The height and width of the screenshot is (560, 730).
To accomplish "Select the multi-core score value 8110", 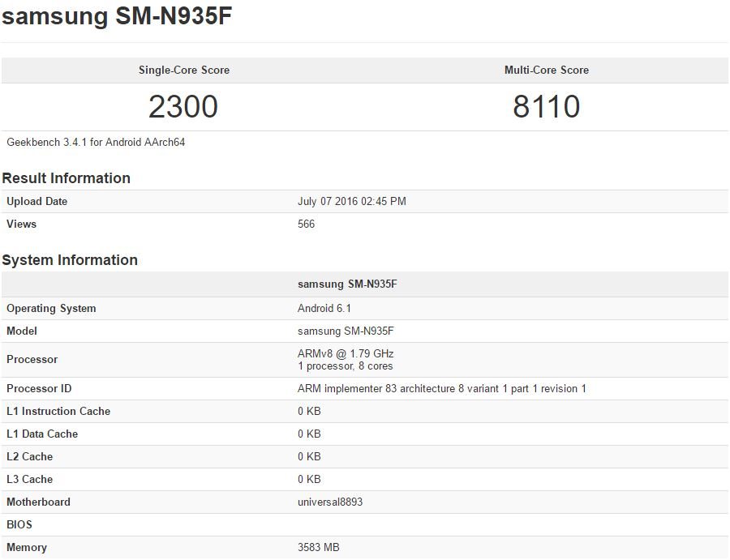I will coord(546,107).
